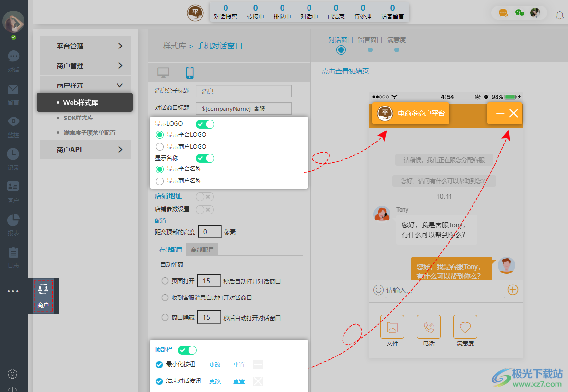Screen dimensions: 568x392
Task: Select the 报表 reports icon
Action: coord(13,222)
